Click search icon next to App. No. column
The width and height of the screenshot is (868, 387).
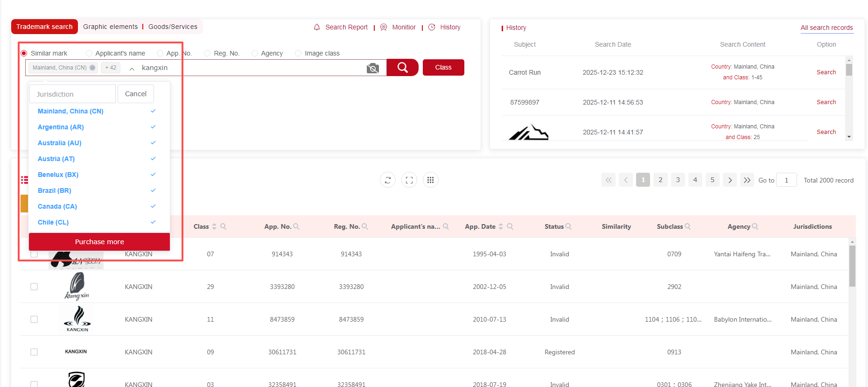coord(296,226)
